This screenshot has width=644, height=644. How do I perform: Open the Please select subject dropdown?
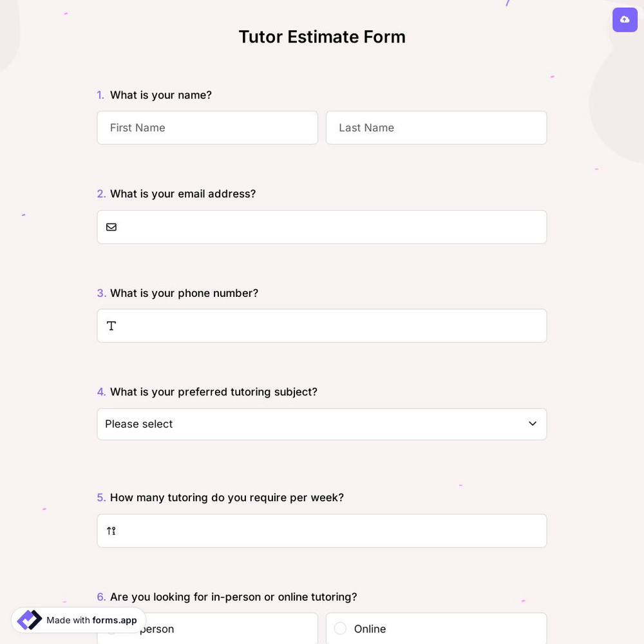[x=322, y=424]
